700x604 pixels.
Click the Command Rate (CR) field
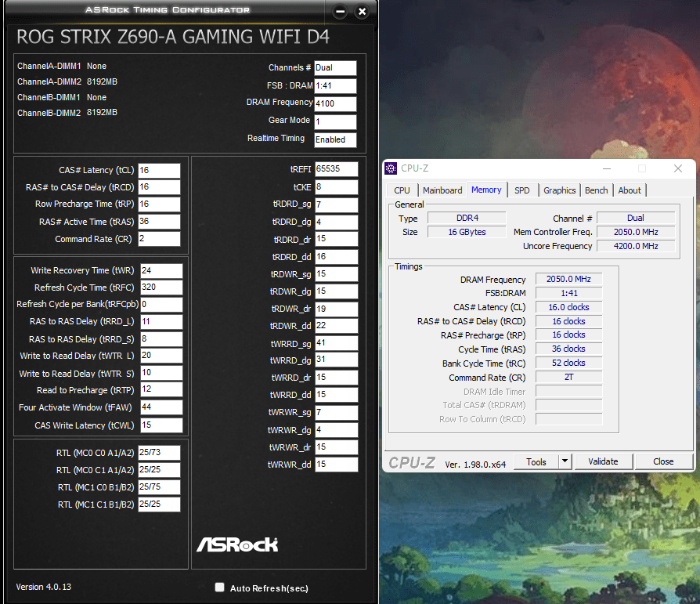pos(159,239)
